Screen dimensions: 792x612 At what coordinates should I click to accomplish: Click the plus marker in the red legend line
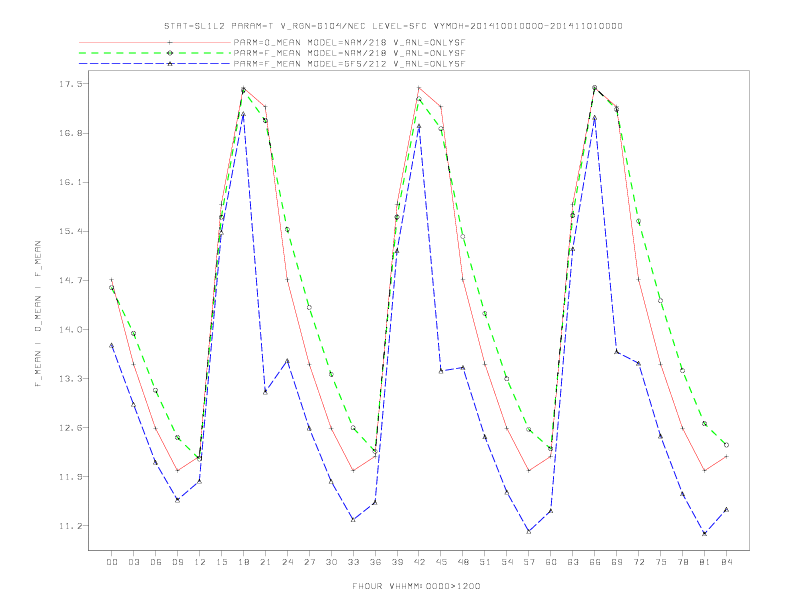coord(170,42)
